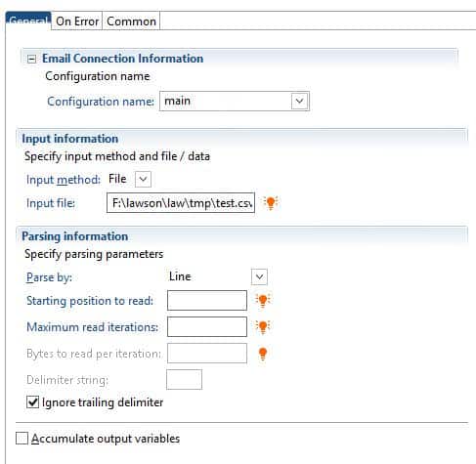The image size is (476, 464).
Task: Uncheck Ignore trailing delimiter checkbox
Action: point(32,402)
